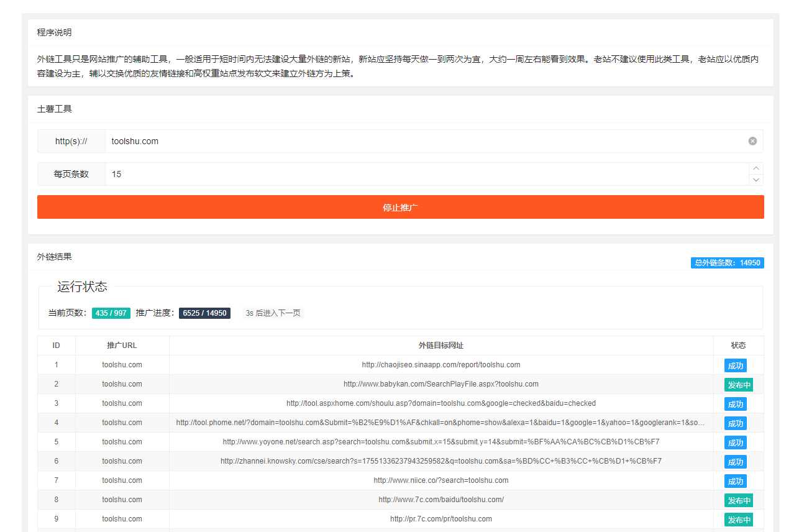Click the pr.7c.com/pr target URL
This screenshot has height=532, width=799.
(441, 519)
